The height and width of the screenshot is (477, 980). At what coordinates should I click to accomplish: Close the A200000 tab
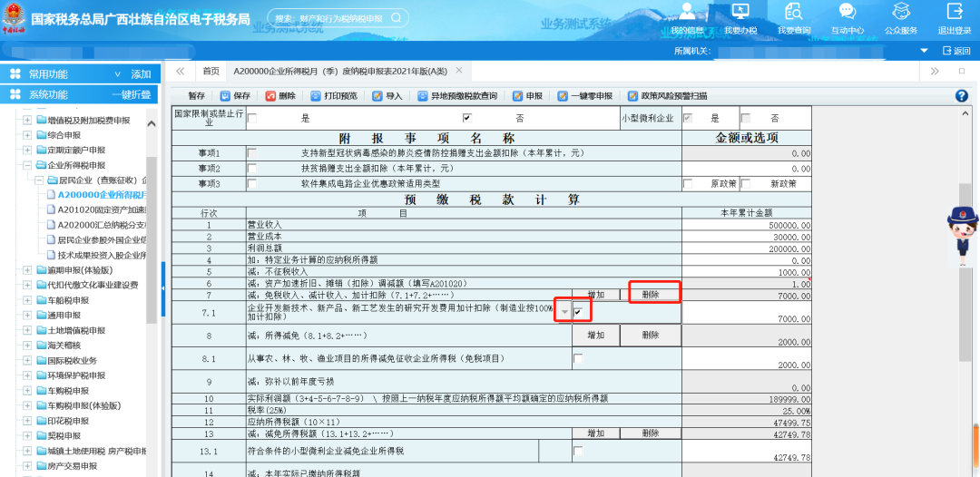click(459, 71)
